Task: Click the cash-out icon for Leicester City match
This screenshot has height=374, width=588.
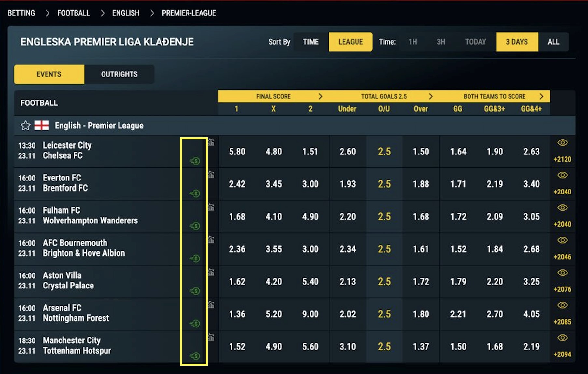Action: pos(195,161)
